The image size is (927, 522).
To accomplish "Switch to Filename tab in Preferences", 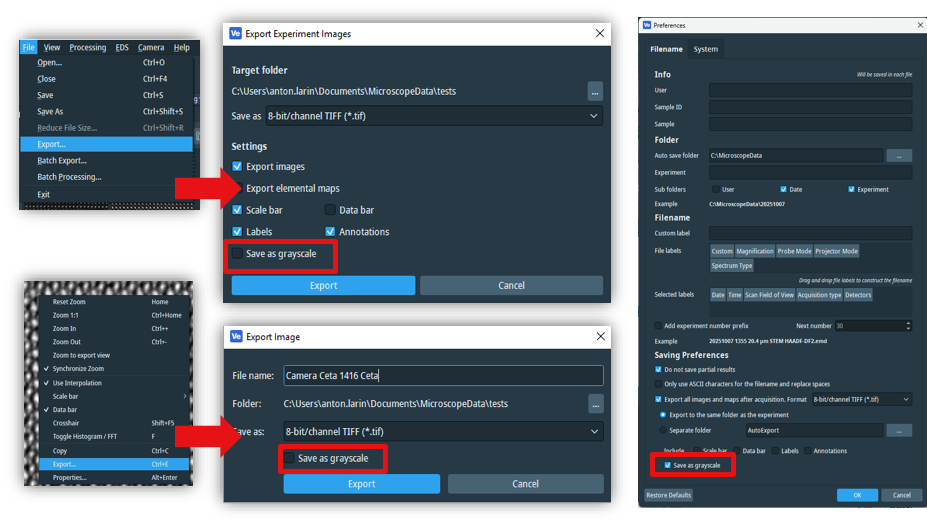I will (666, 49).
